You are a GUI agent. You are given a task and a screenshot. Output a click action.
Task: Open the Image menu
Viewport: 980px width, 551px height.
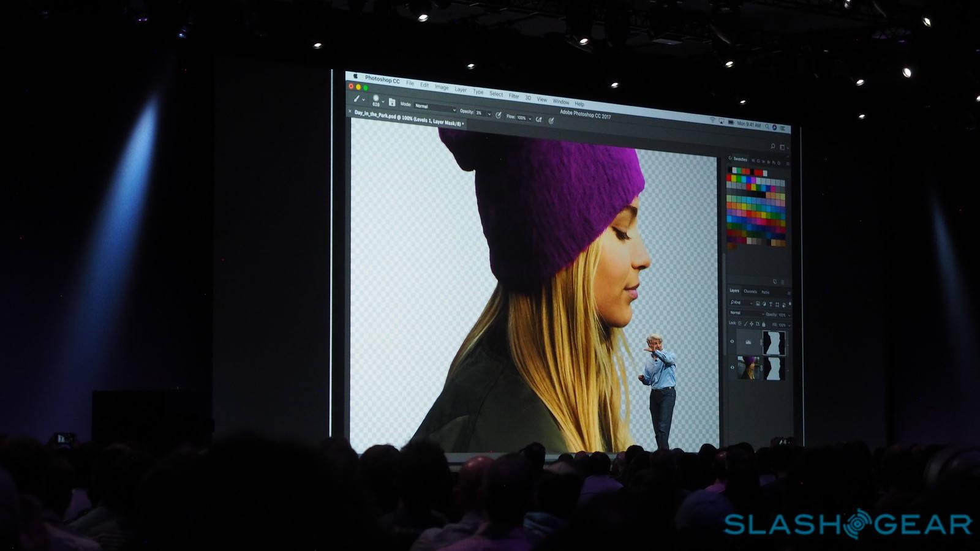click(442, 87)
